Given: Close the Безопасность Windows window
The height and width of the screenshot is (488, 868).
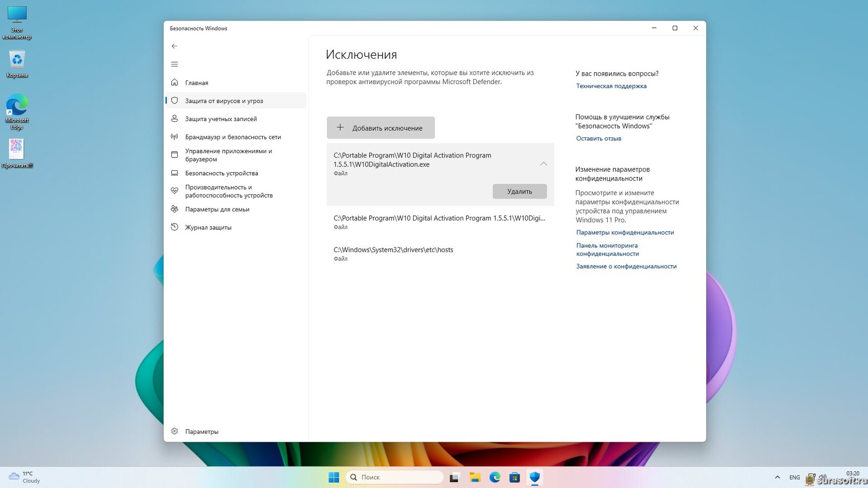Looking at the screenshot, I should [x=696, y=28].
